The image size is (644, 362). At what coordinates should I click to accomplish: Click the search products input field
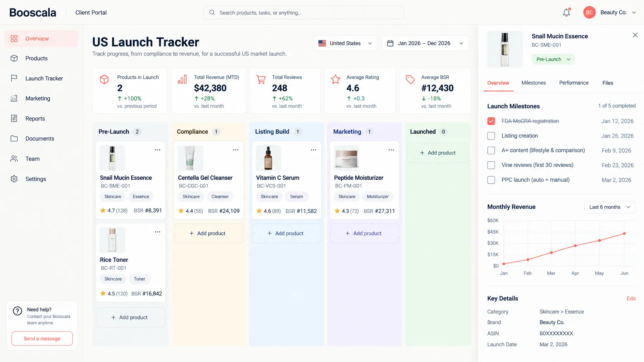tap(304, 13)
